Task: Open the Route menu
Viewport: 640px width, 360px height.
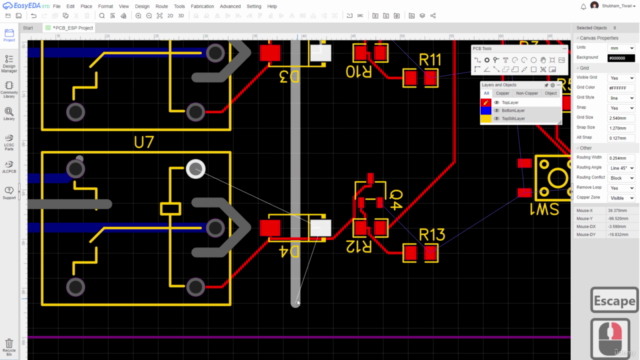Action: tap(162, 7)
